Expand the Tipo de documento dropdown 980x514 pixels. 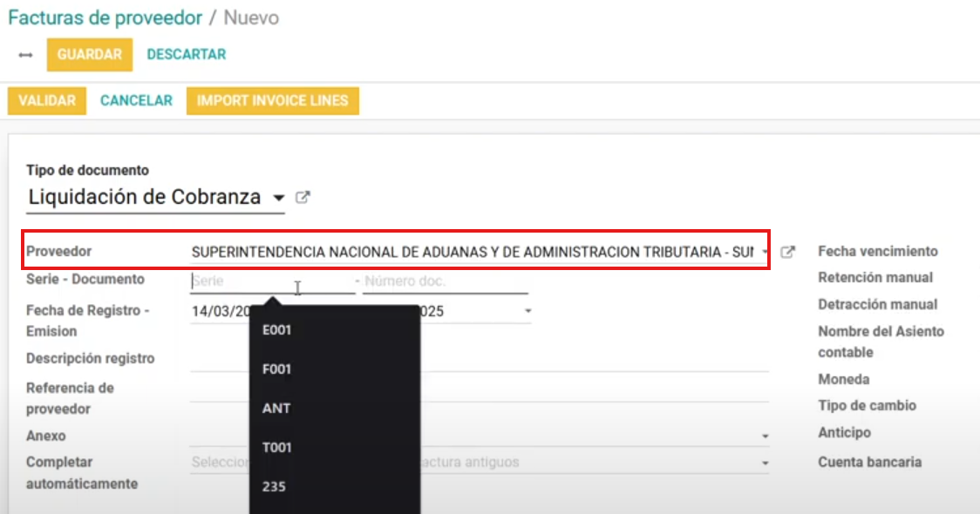pyautogui.click(x=278, y=198)
